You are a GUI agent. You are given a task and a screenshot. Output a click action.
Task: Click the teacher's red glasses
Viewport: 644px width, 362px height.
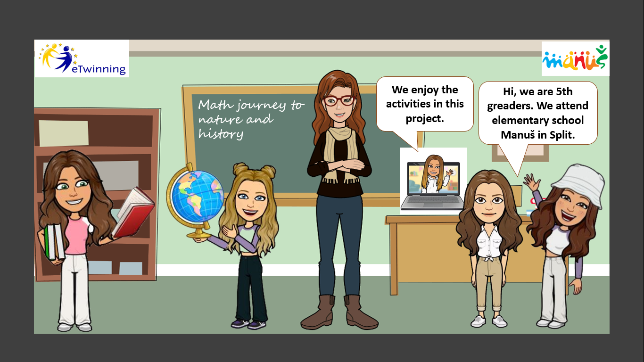coord(339,100)
